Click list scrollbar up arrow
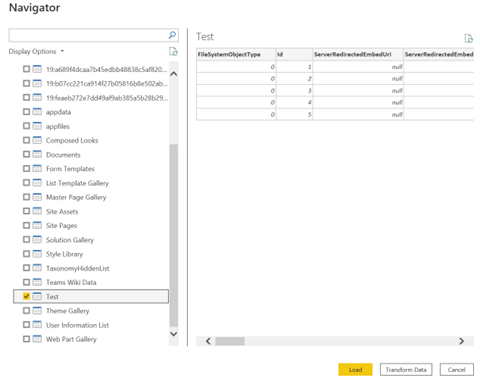 174,74
